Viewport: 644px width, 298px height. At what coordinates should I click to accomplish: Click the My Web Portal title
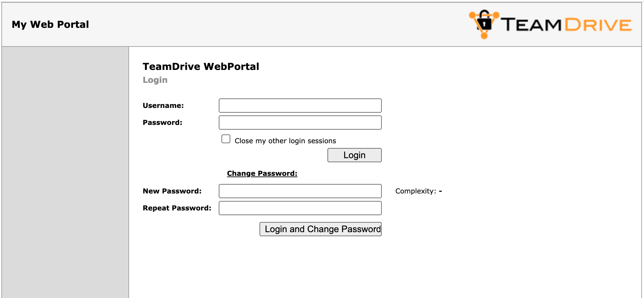tap(50, 24)
